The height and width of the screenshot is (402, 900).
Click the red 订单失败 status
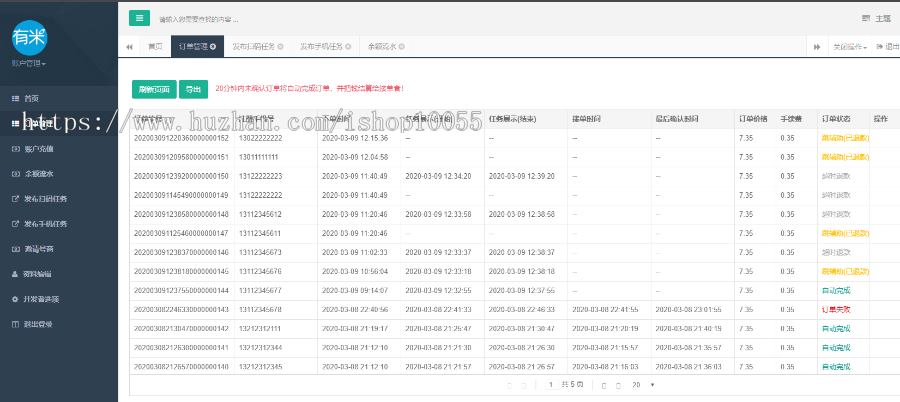click(836, 310)
